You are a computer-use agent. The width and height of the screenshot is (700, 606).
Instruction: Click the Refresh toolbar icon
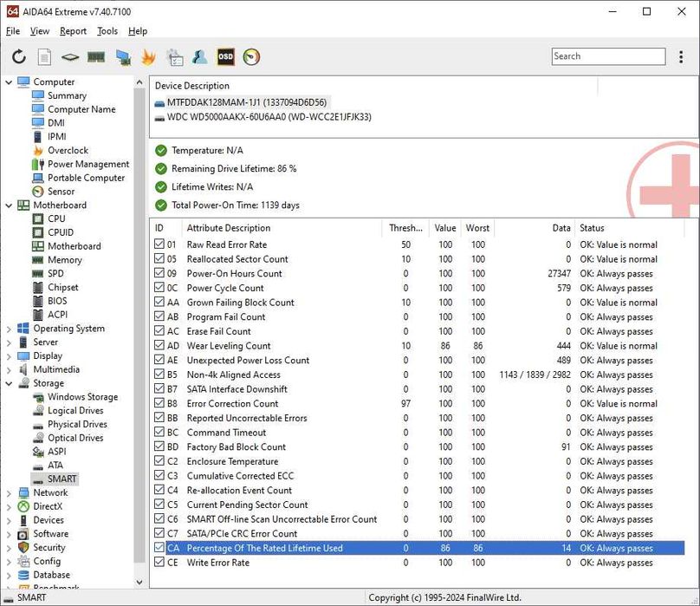[19, 56]
